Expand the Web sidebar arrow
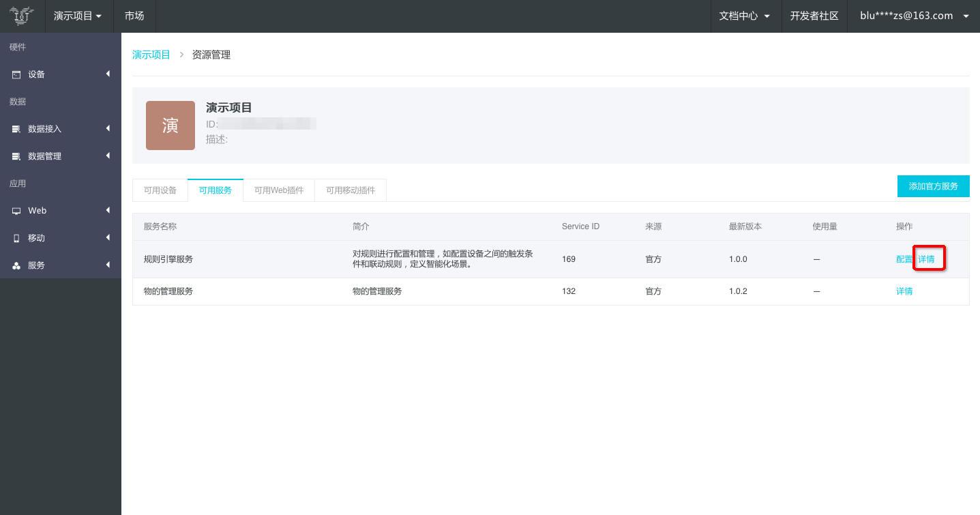This screenshot has width=980, height=515. [x=108, y=210]
